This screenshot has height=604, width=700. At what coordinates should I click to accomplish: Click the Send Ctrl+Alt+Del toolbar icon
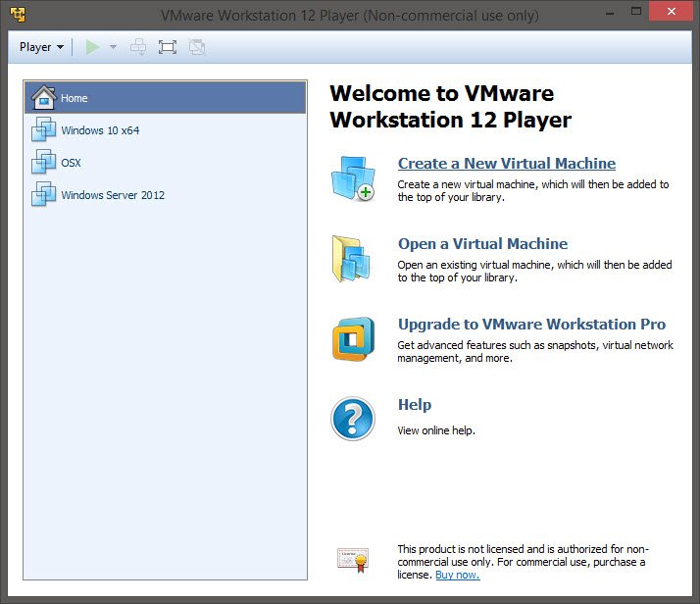(x=138, y=47)
